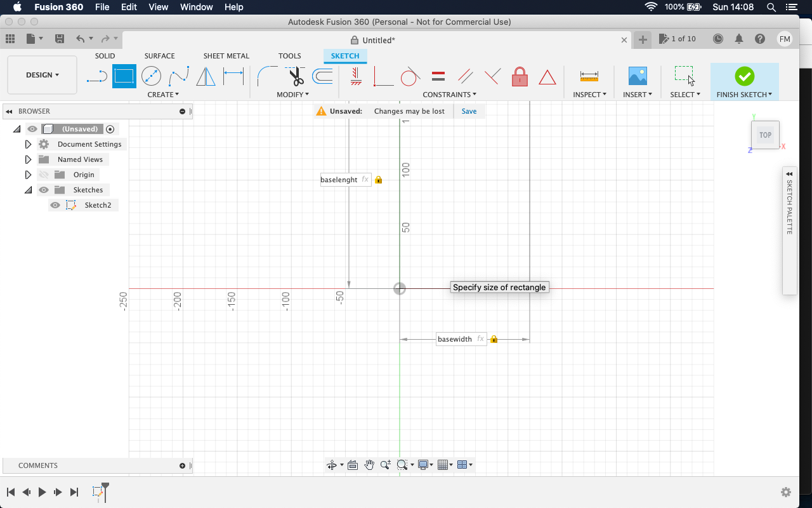Click the baselenght dimension input field
This screenshot has width=812, height=508.
click(x=345, y=180)
